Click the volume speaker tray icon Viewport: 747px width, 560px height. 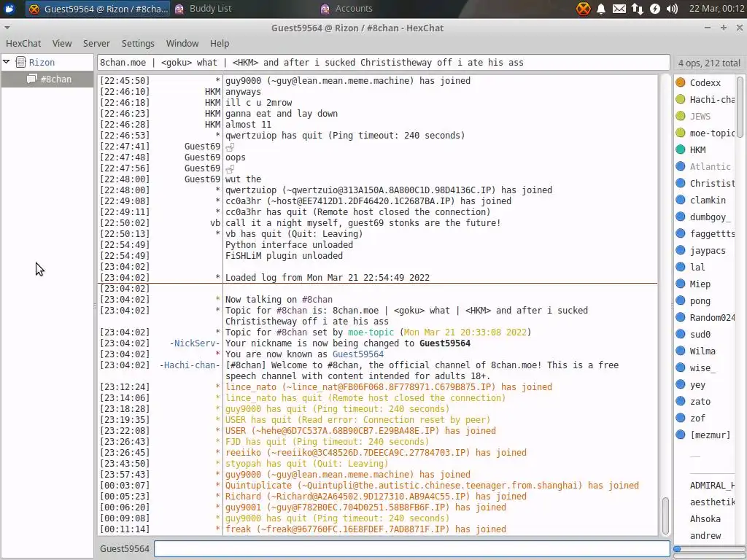(672, 9)
